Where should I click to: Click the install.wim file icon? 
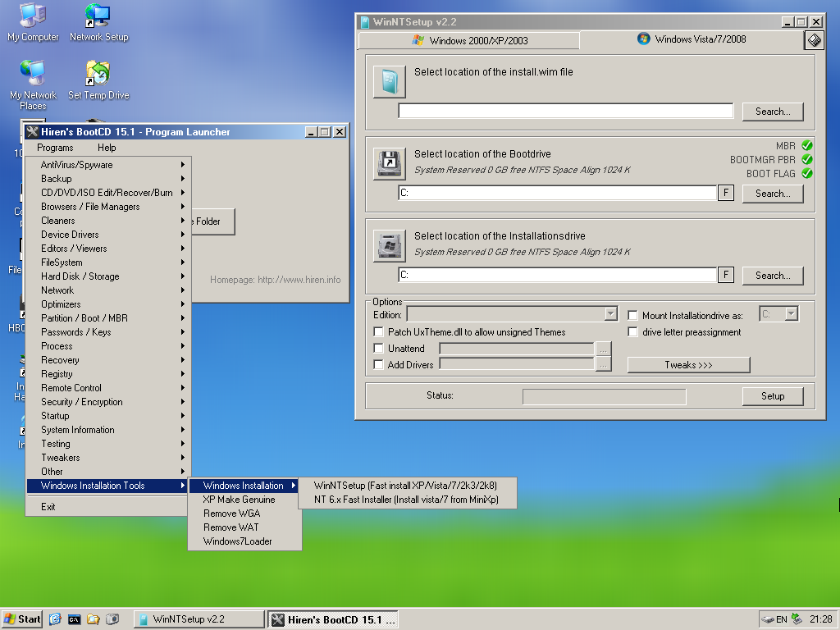(390, 82)
